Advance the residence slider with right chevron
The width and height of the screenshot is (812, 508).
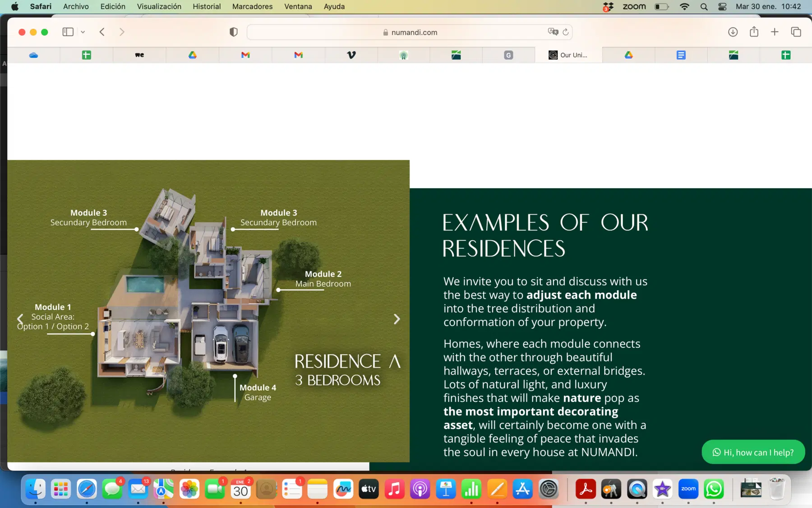point(397,319)
